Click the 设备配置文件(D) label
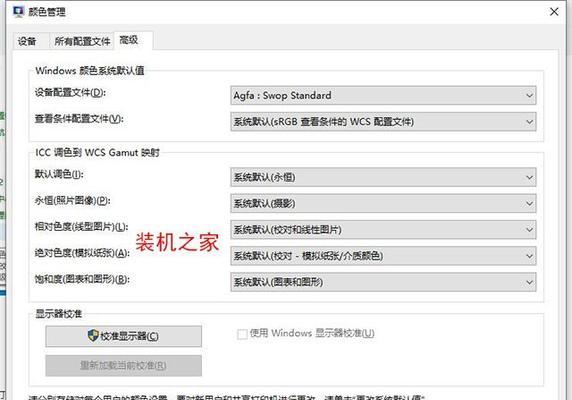The image size is (572, 400). (70, 93)
